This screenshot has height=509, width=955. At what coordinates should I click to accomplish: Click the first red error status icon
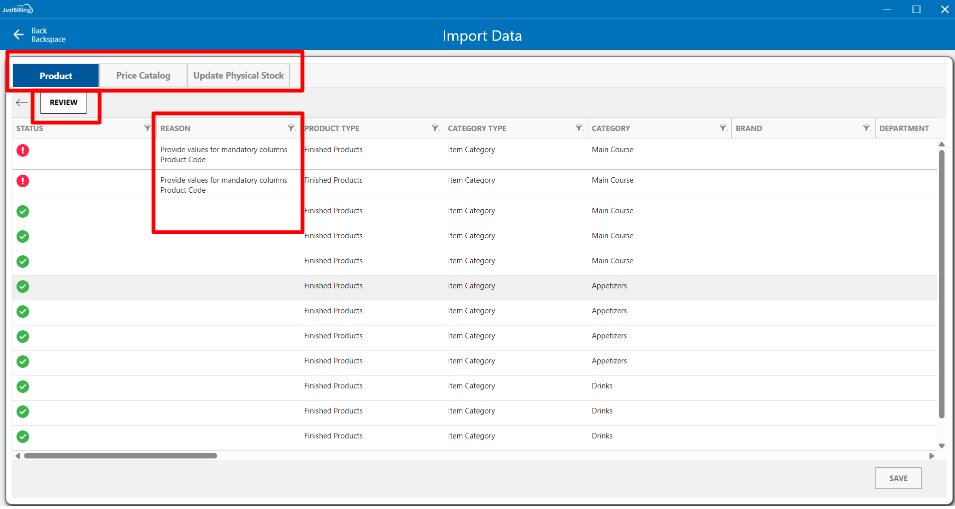23,150
